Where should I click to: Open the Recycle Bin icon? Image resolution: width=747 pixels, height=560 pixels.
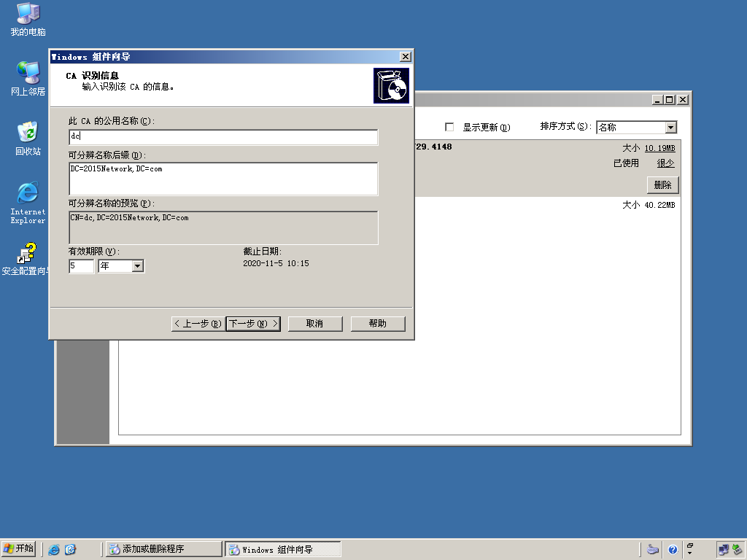[x=28, y=139]
